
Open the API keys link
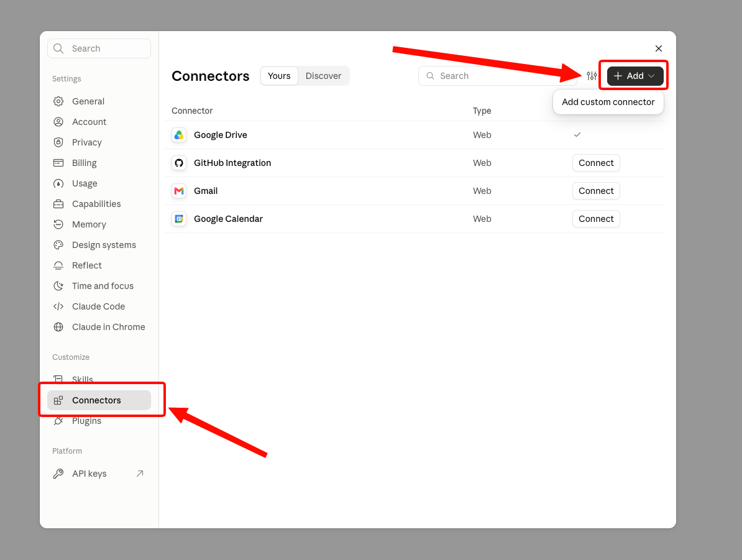click(99, 474)
